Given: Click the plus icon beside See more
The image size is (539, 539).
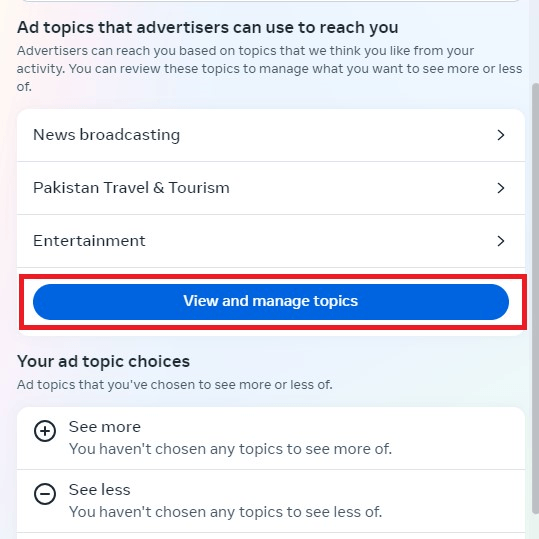Looking at the screenshot, I should click(45, 431).
